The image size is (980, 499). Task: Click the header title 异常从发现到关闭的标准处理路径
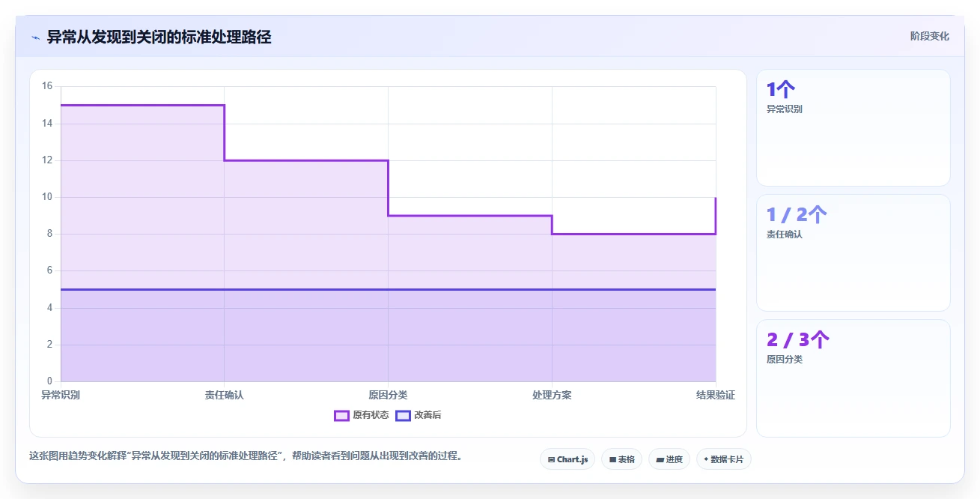pyautogui.click(x=159, y=37)
